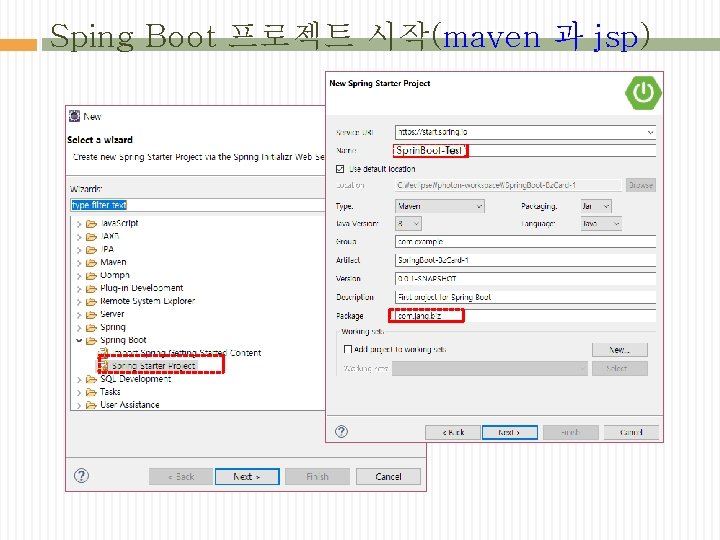Expand the Plug-in Development node
This screenshot has width=720, height=540.
tap(79, 289)
